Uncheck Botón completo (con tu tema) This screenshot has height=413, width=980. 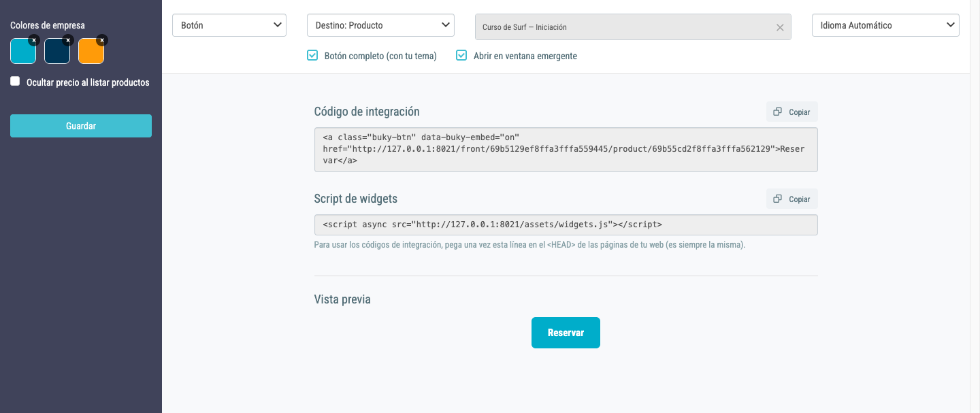[312, 55]
